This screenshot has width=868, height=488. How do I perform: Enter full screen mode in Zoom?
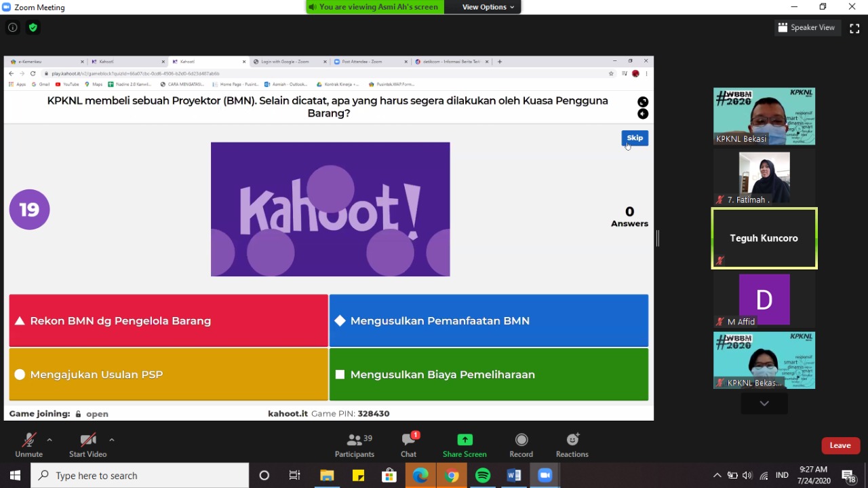click(854, 28)
